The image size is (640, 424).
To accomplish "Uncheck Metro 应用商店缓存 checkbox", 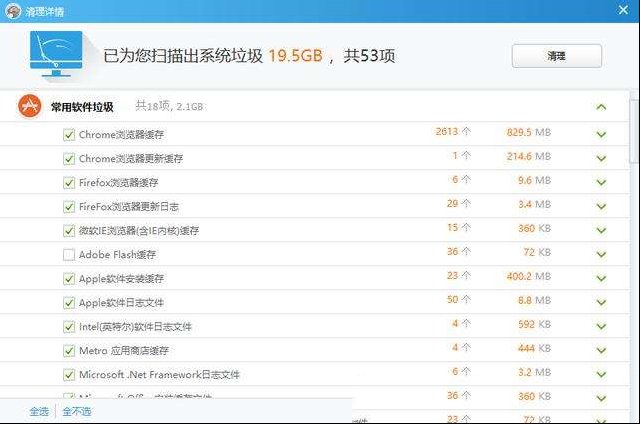I will [x=69, y=351].
